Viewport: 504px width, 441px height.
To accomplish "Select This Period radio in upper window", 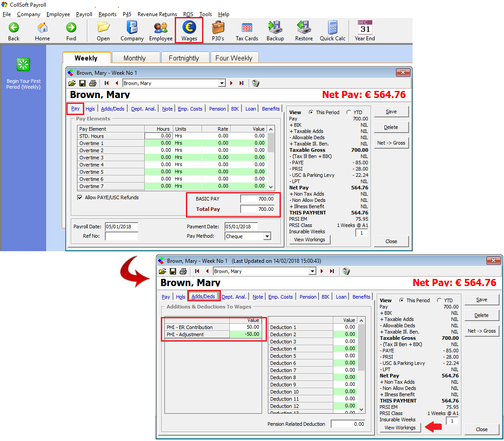I will point(311,112).
